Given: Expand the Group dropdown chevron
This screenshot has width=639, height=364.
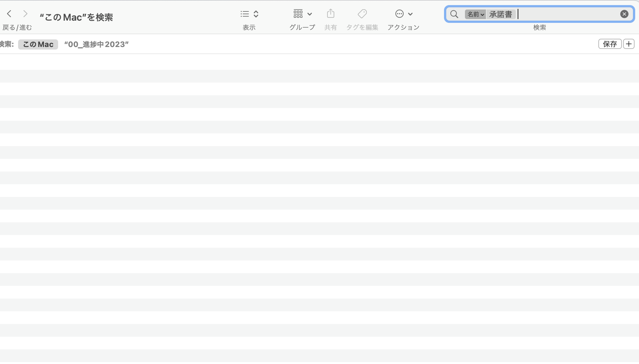Looking at the screenshot, I should click(x=310, y=14).
